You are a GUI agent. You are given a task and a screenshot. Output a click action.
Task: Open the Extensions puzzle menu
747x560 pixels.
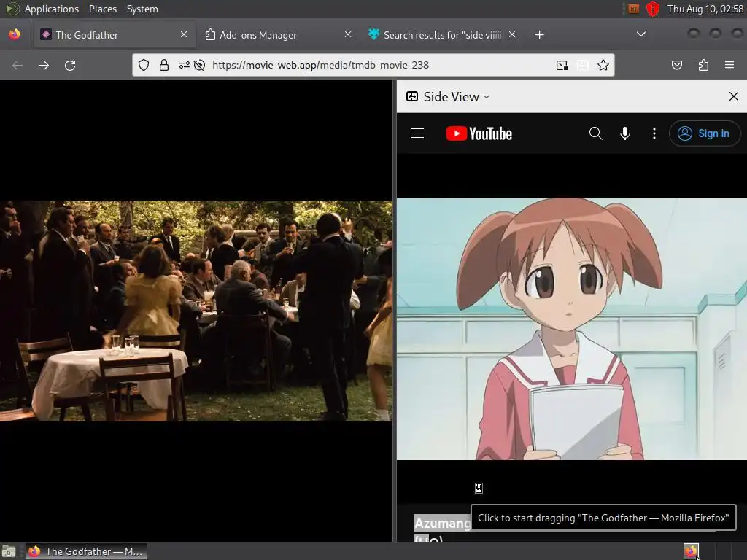703,65
